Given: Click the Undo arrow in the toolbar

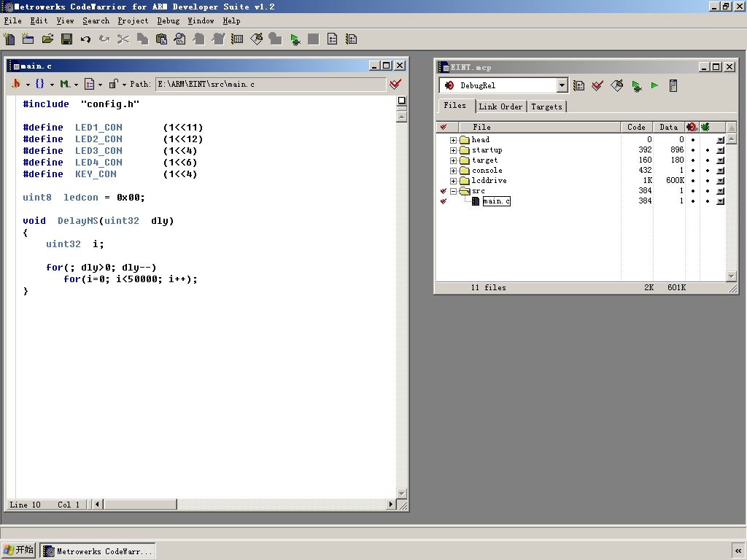Looking at the screenshot, I should click(x=85, y=39).
